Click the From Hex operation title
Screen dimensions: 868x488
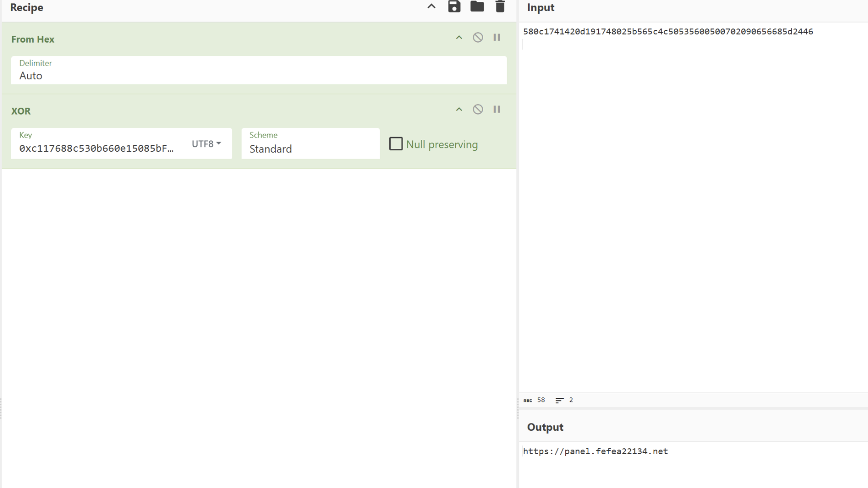click(x=33, y=39)
